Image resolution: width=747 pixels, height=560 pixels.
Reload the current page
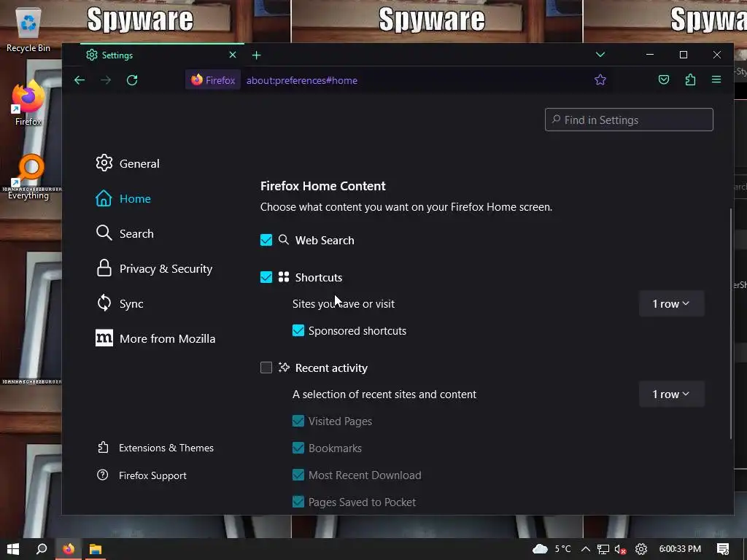(132, 80)
